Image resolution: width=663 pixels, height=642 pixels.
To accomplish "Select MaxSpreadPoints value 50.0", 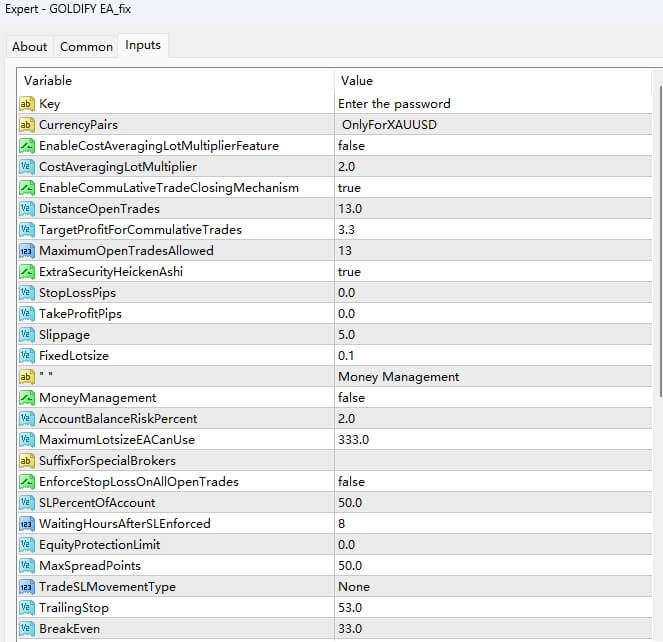I will point(350,565).
